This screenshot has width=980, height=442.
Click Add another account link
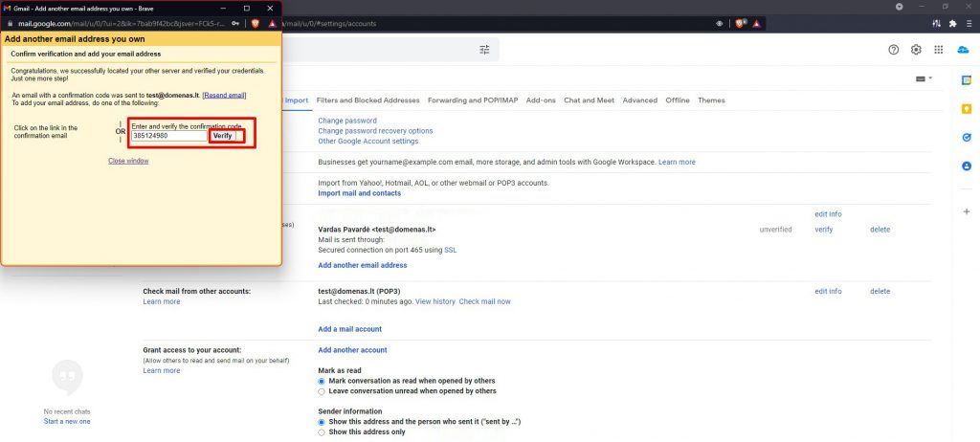click(x=352, y=350)
